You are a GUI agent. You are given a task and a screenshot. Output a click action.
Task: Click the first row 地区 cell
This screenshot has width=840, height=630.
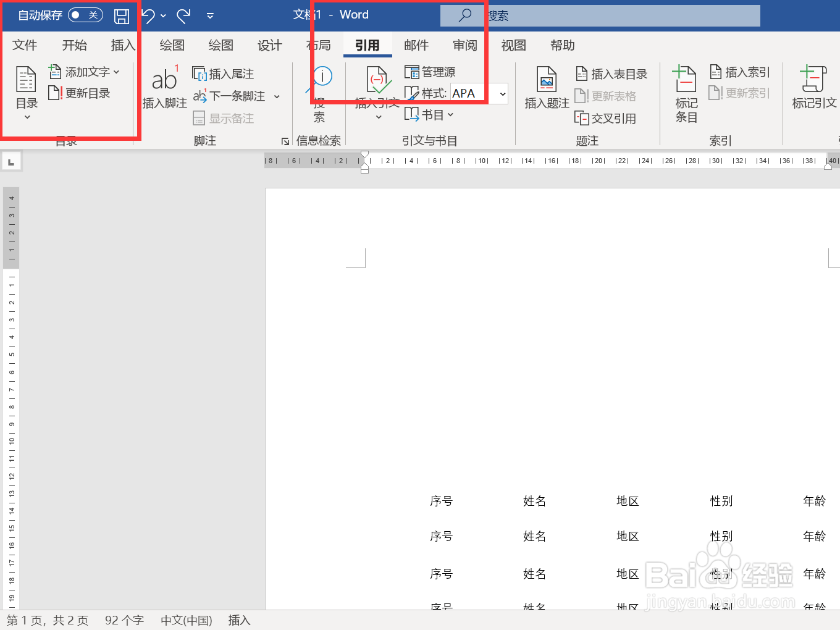pos(628,501)
